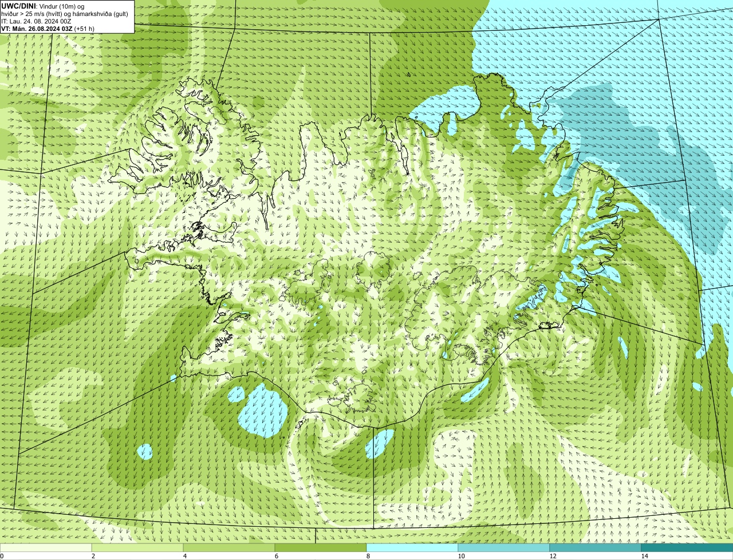Screen dimensions: 733x560
Task: Click the color bar segment between 0 and 2
Action: click(46, 547)
